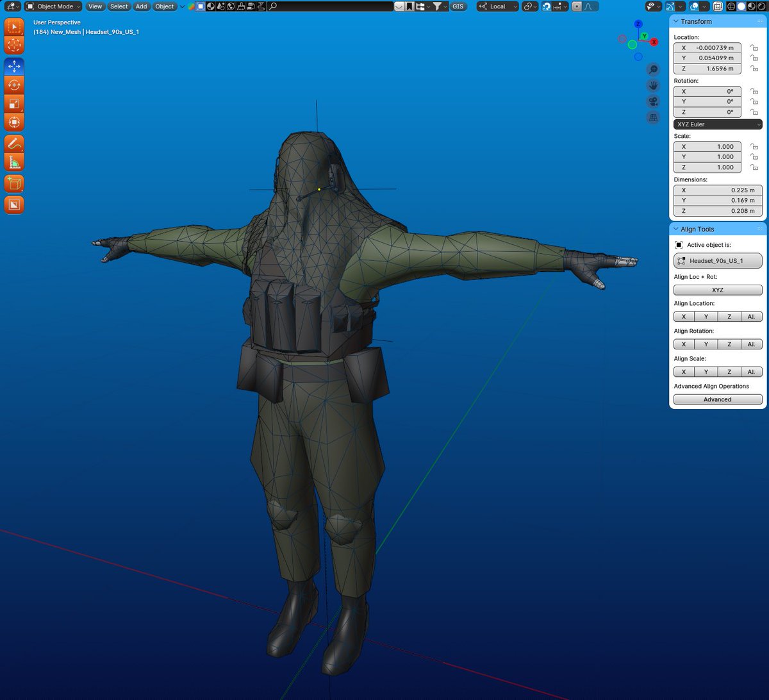Lock Rotation Y axis

click(754, 102)
